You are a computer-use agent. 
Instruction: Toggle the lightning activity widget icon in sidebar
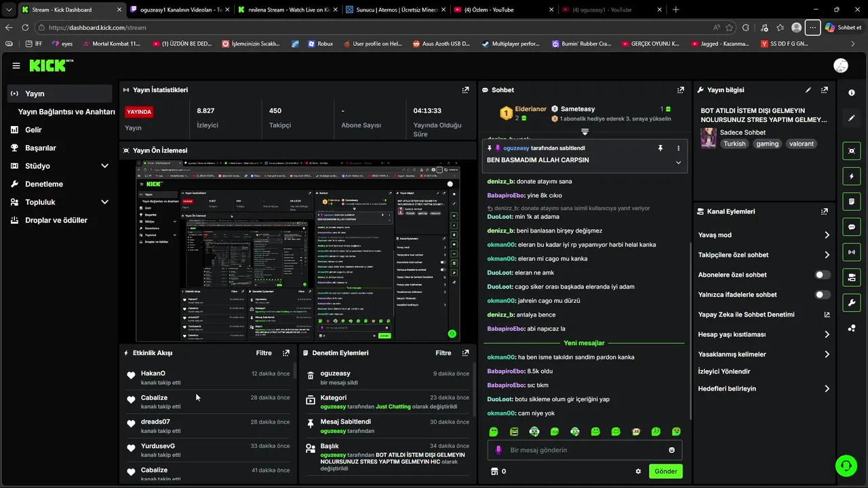click(x=852, y=176)
